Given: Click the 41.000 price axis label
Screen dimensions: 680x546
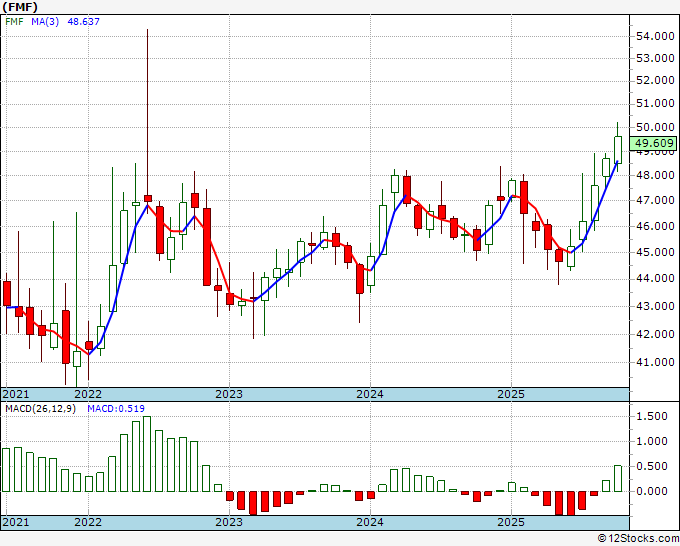Looking at the screenshot, I should coord(655,362).
